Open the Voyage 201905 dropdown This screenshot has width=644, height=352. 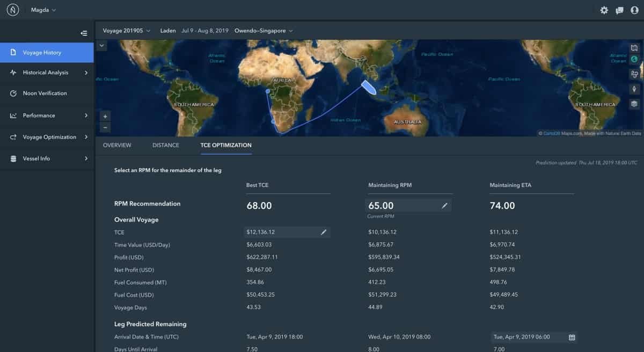point(127,31)
